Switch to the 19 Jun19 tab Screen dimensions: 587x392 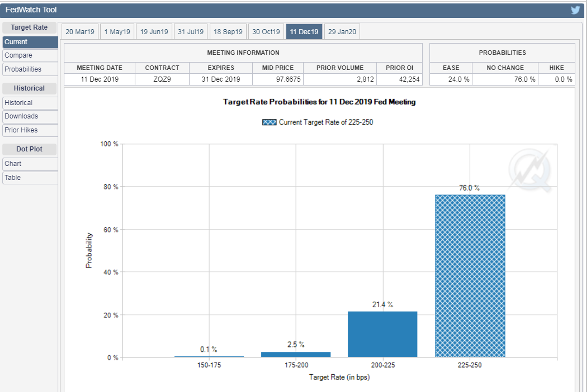pyautogui.click(x=154, y=32)
